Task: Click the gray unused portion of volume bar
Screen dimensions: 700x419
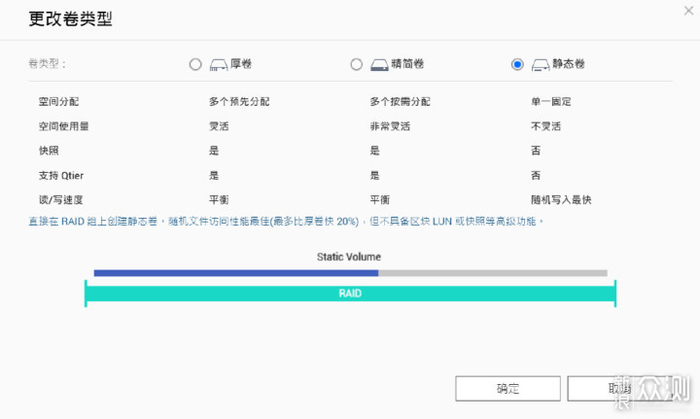Action: pyautogui.click(x=492, y=272)
